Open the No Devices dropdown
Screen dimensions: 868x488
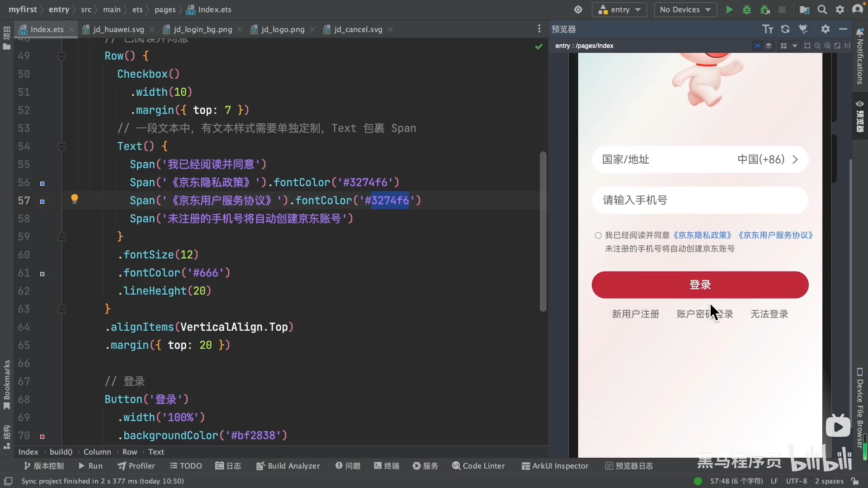pos(685,9)
